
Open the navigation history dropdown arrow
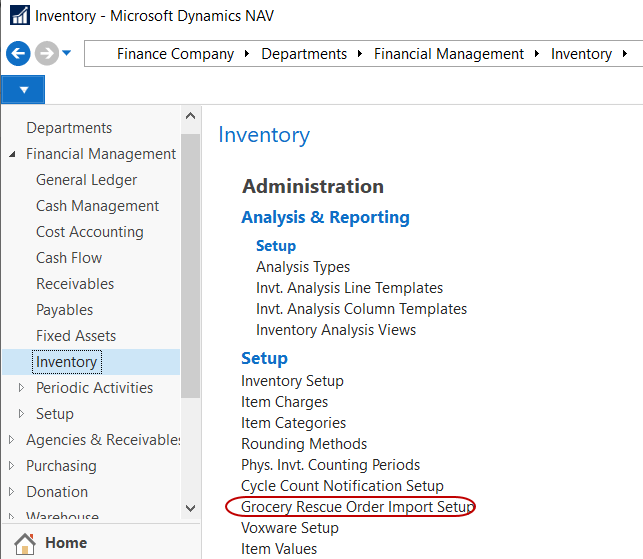pos(67,53)
